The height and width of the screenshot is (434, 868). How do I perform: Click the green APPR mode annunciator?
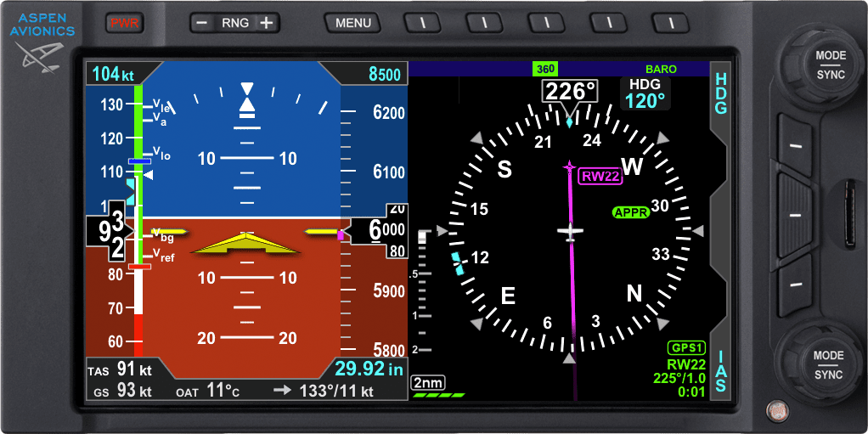(x=631, y=212)
